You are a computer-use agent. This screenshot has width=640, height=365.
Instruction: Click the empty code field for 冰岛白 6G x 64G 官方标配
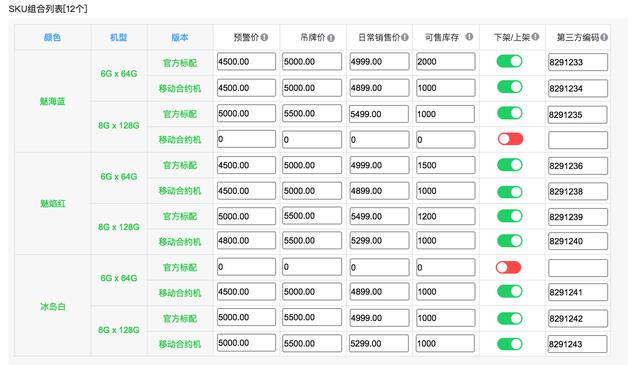click(578, 268)
